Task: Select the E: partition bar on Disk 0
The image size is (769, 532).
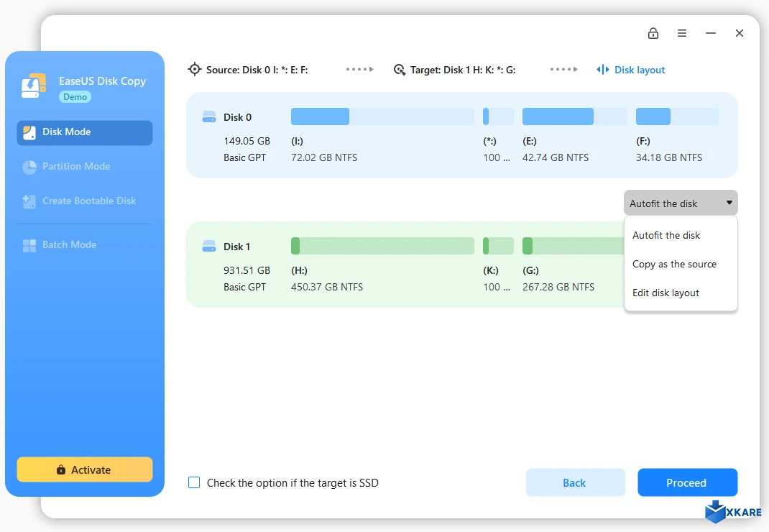Action: 575,116
